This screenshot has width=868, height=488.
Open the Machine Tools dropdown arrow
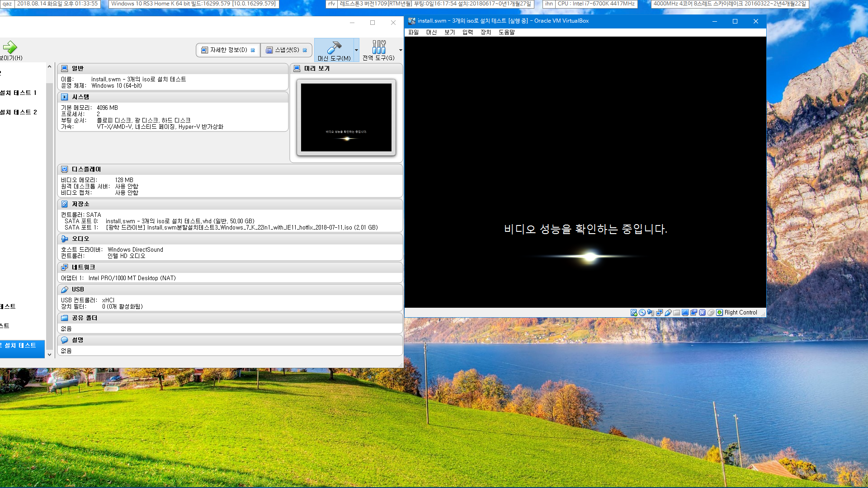pyautogui.click(x=356, y=50)
